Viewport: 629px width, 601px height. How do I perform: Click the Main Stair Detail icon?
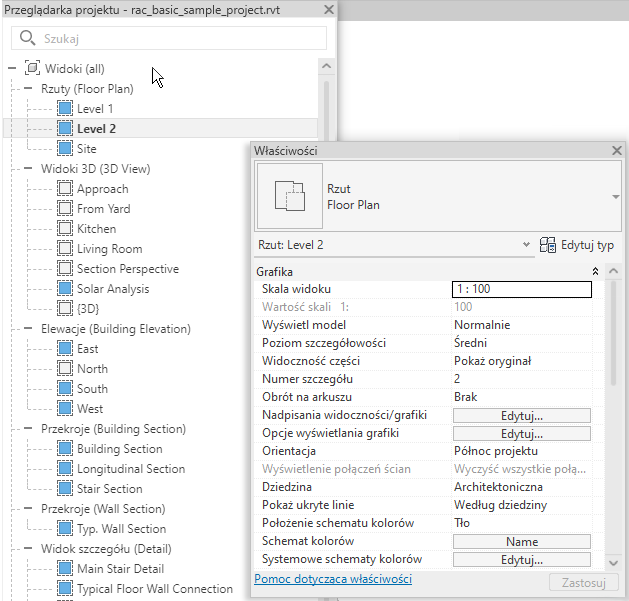[x=65, y=569]
